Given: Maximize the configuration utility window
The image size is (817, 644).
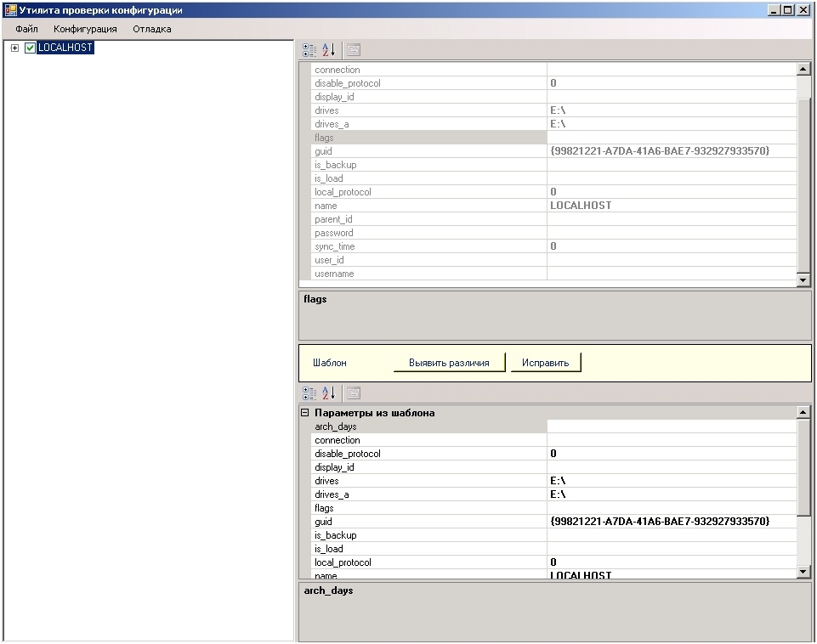Looking at the screenshot, I should [x=788, y=10].
